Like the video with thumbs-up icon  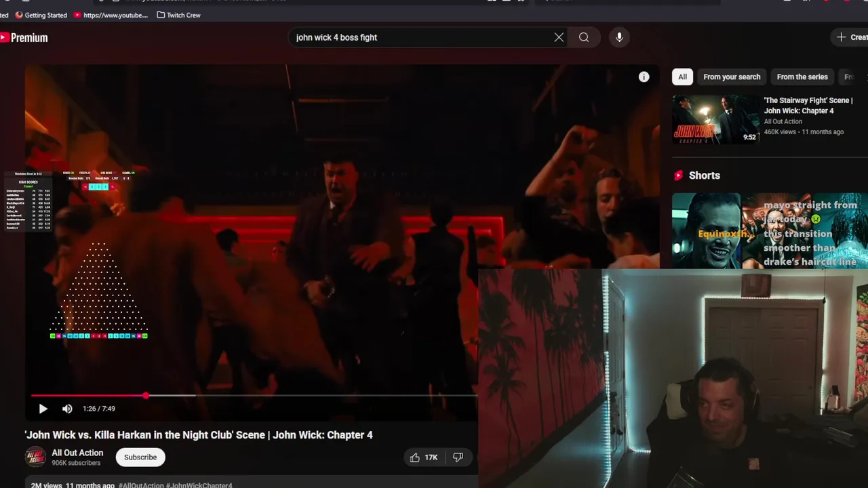(414, 457)
